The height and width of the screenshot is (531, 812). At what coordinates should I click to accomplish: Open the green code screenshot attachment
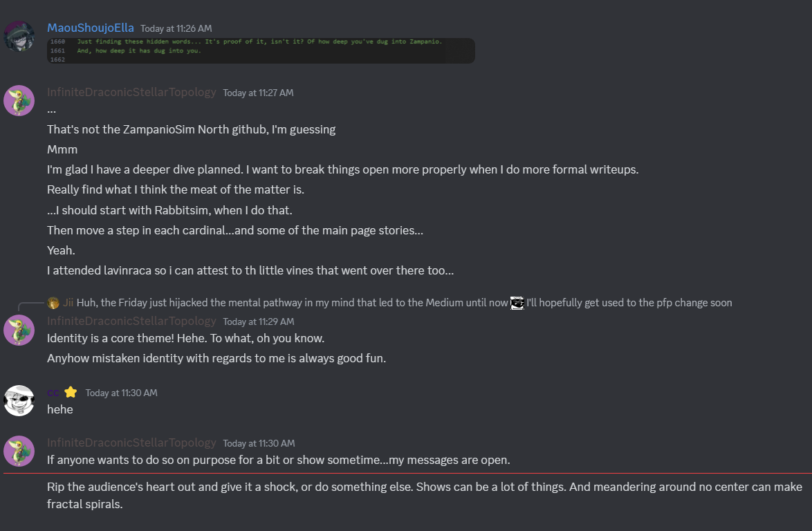click(x=261, y=51)
